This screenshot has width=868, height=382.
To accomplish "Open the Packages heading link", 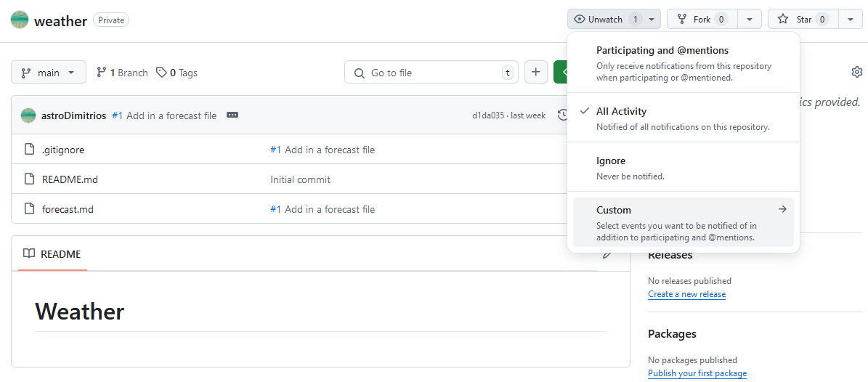I will click(671, 334).
